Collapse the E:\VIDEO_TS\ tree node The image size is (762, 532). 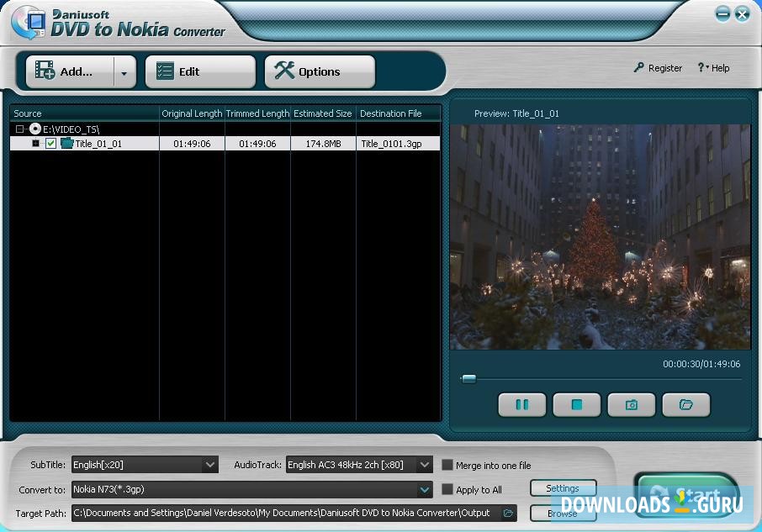click(19, 129)
